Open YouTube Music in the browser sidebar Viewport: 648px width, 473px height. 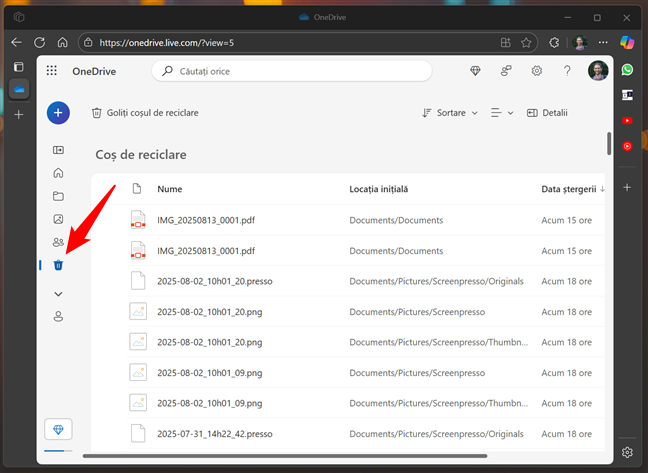tap(627, 146)
